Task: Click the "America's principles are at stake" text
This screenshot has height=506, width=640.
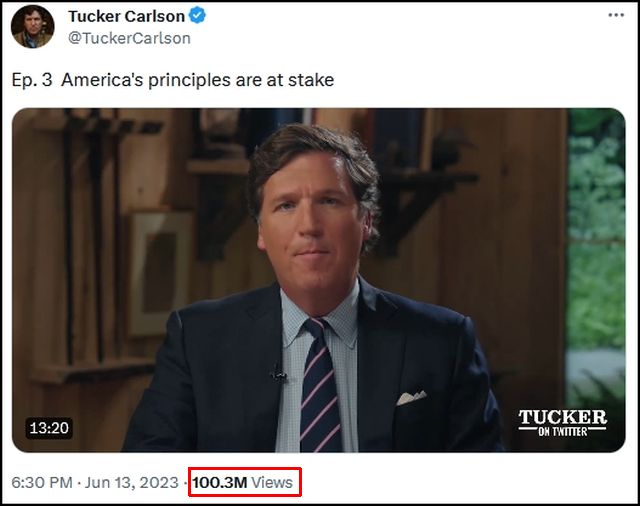Action: point(197,79)
